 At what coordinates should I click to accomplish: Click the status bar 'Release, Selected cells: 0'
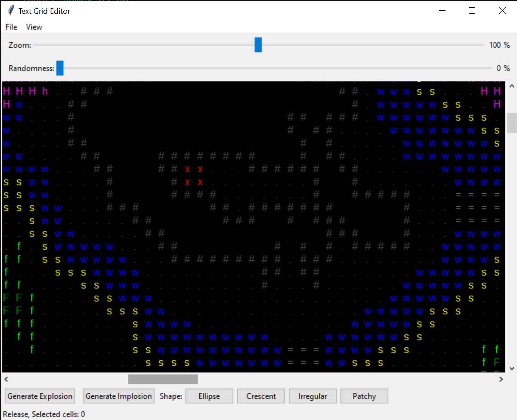tap(44, 414)
